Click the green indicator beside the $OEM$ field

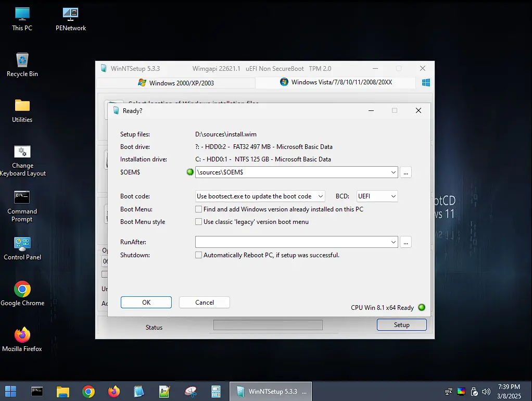coord(189,172)
